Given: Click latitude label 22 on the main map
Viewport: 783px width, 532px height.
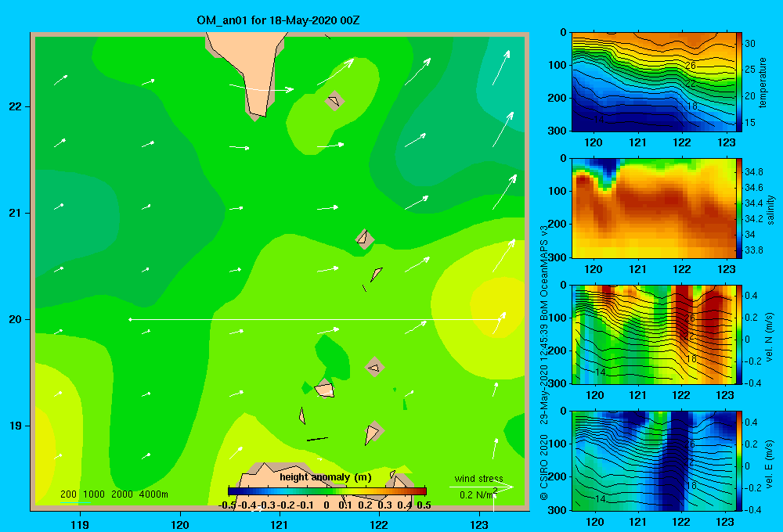Looking at the screenshot, I should click(16, 106).
